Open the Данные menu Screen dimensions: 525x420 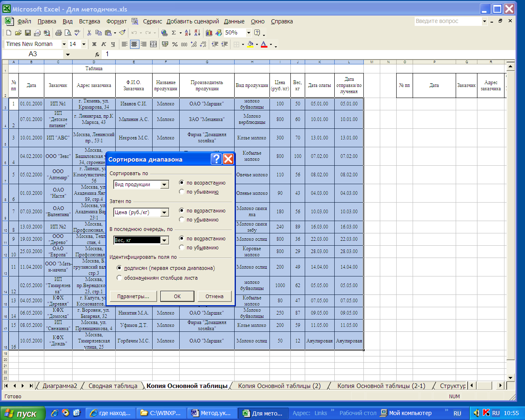pos(234,21)
